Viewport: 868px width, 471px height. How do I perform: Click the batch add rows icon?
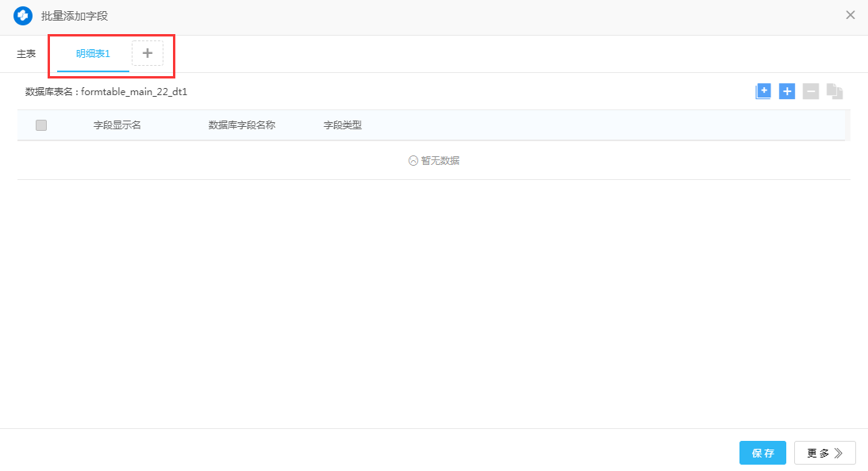point(762,91)
